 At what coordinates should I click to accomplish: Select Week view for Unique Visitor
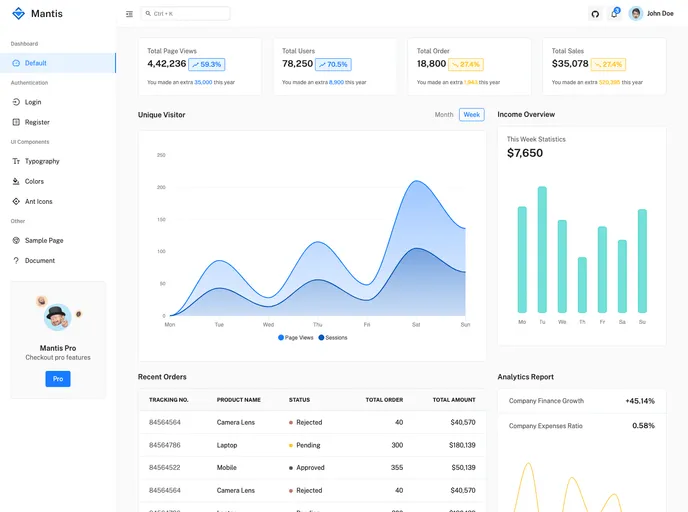[x=471, y=115]
